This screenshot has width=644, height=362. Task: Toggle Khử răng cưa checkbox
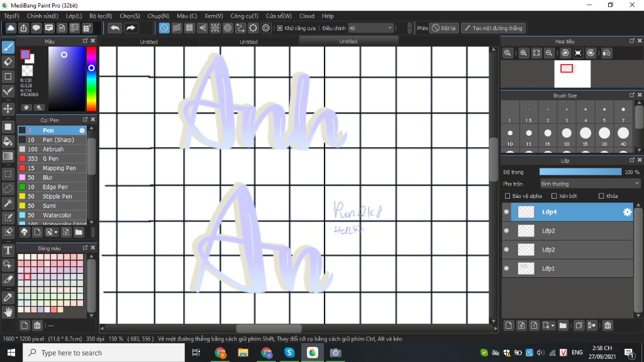click(280, 28)
